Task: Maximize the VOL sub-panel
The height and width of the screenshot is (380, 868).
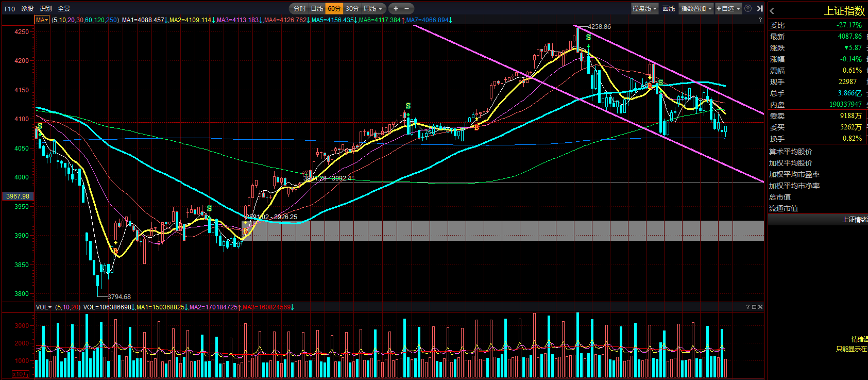Action: pyautogui.click(x=754, y=307)
